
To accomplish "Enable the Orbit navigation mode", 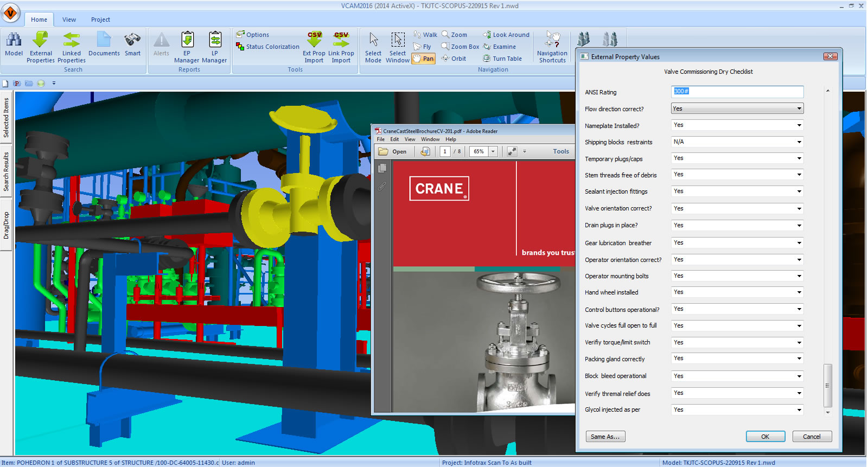I will (x=454, y=59).
